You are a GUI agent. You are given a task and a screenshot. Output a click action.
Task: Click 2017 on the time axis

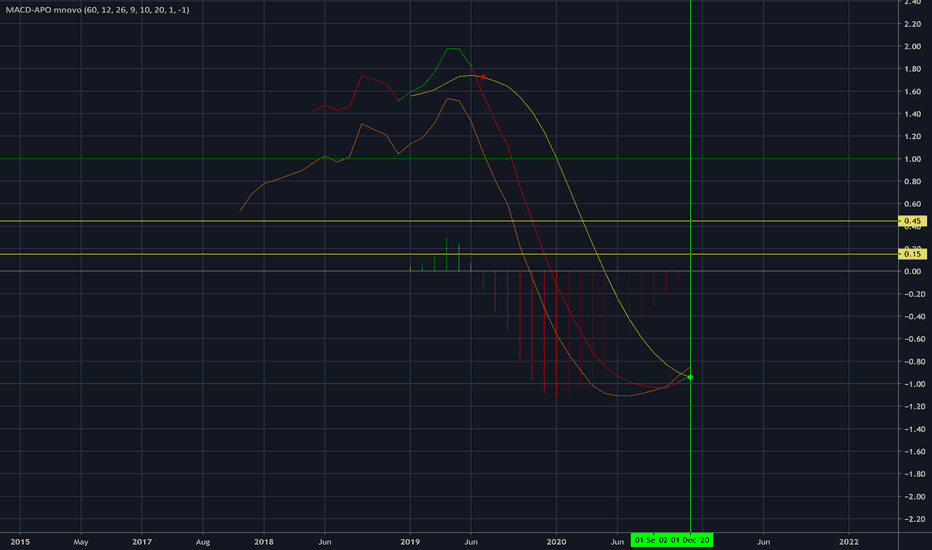pos(141,542)
